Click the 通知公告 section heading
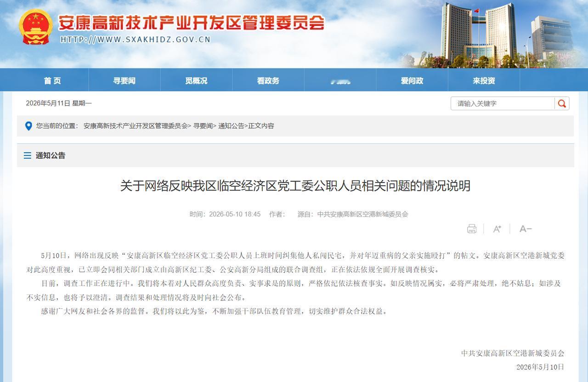Screen dimensions: 588x382 pos(51,155)
